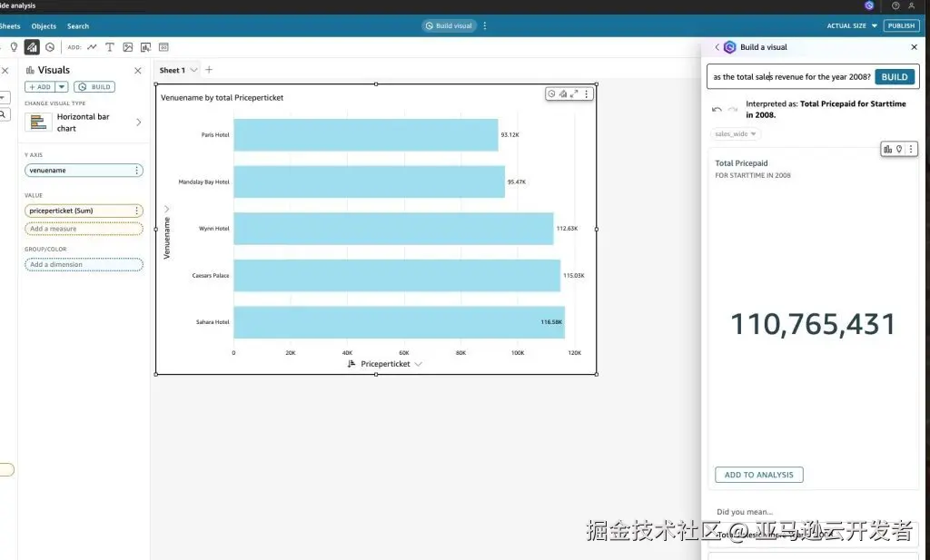The width and height of the screenshot is (930, 560).
Task: Add a line chart visual from toolbar
Action: coord(92,47)
